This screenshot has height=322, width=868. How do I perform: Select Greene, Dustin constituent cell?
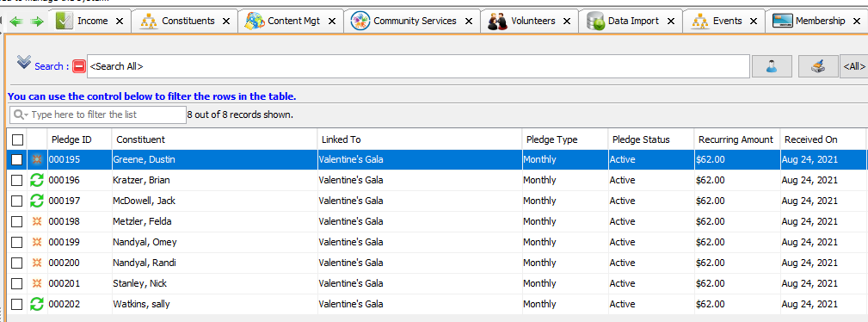[215, 159]
